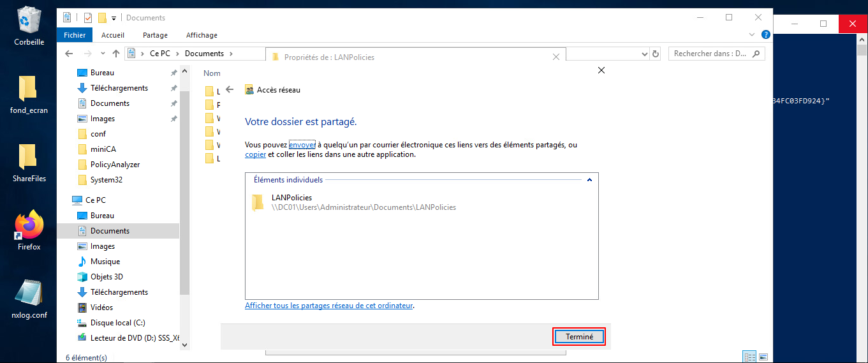Go up one folder level arrow
This screenshot has height=363, width=868.
coord(116,54)
